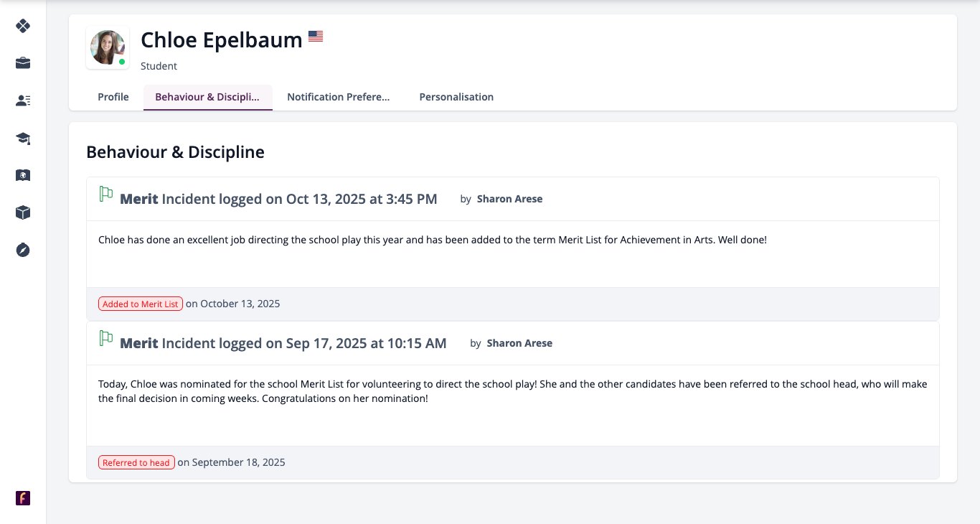The width and height of the screenshot is (980, 524).
Task: Open the compass explore icon in sidebar
Action: tap(23, 250)
